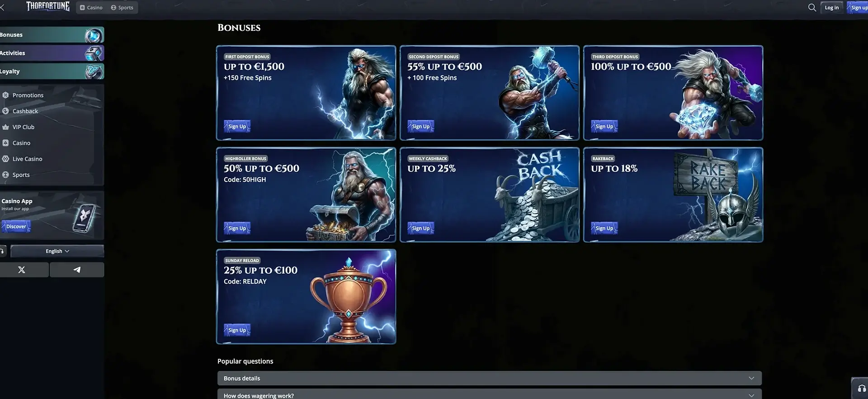Image resolution: width=868 pixels, height=399 pixels.
Task: Open the X social media button
Action: coord(22,270)
